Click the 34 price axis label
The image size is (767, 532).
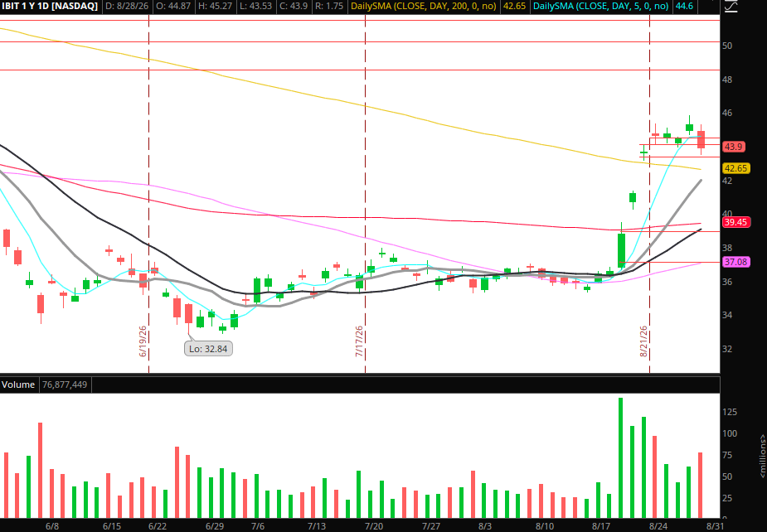pyautogui.click(x=727, y=315)
